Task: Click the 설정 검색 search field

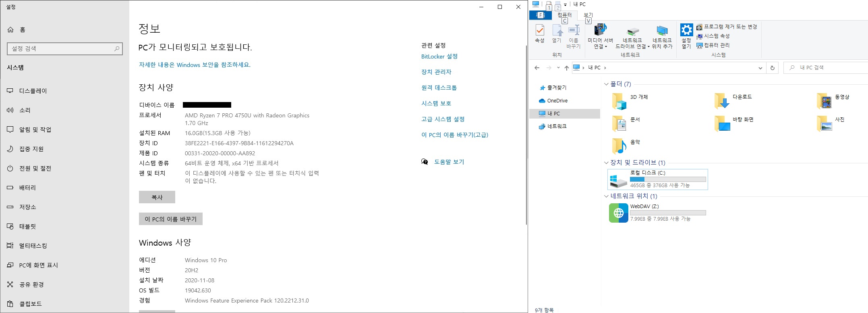Action: pos(65,48)
